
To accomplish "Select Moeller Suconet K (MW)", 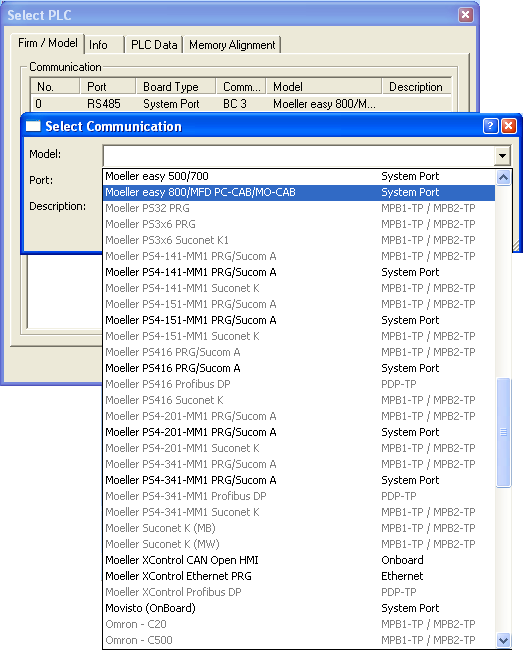I will 299,544.
